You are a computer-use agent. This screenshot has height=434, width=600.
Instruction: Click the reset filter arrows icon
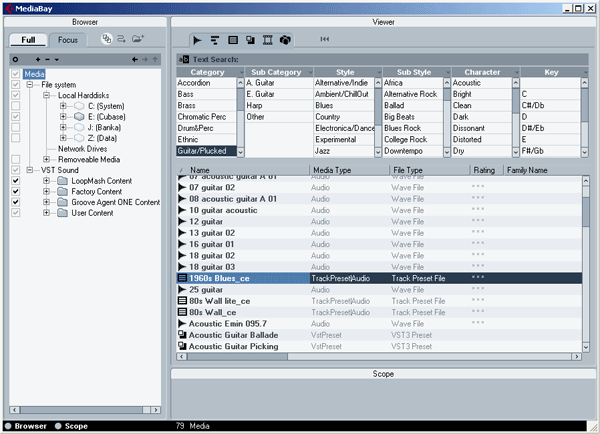click(325, 39)
